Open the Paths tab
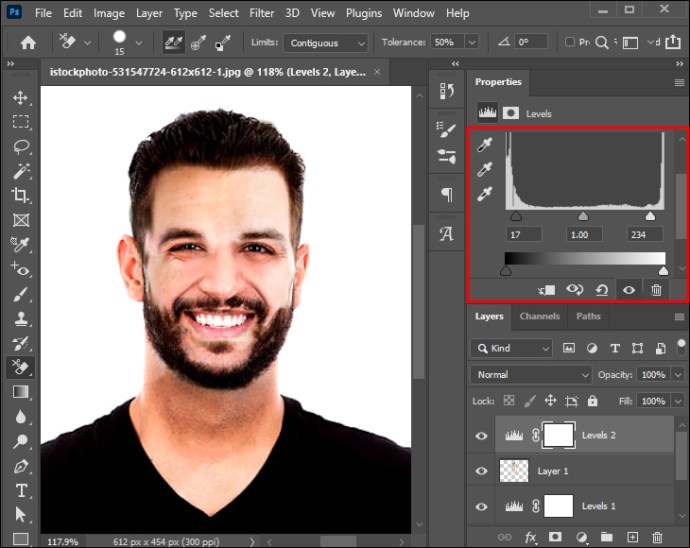Viewport: 690px width, 548px height. (588, 316)
